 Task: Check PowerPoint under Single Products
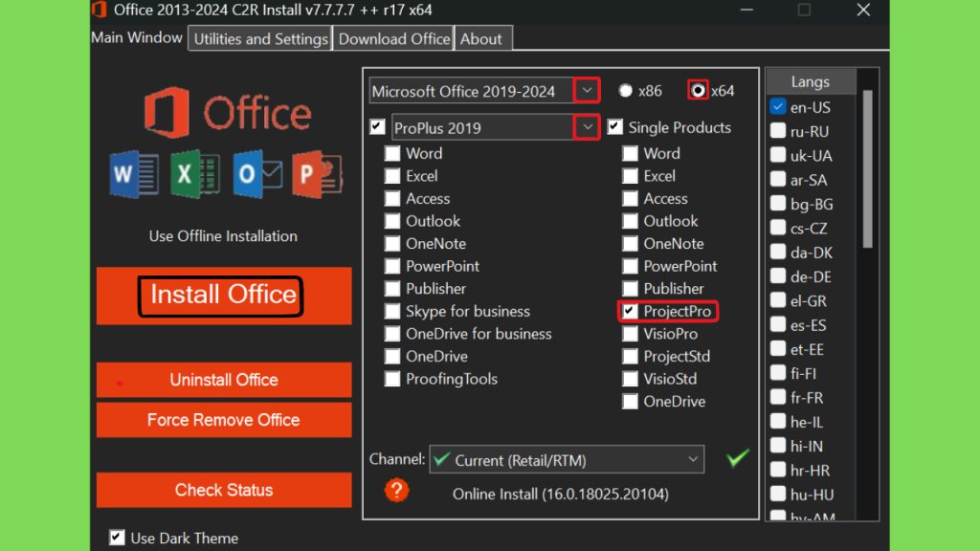point(630,266)
